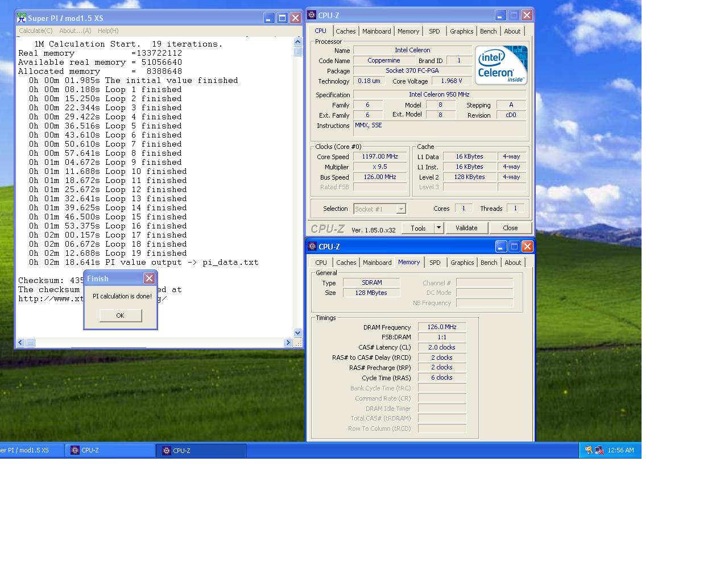Click the Intel Celeron inside logo
Viewport: 728px width, 582px height.
(x=501, y=65)
